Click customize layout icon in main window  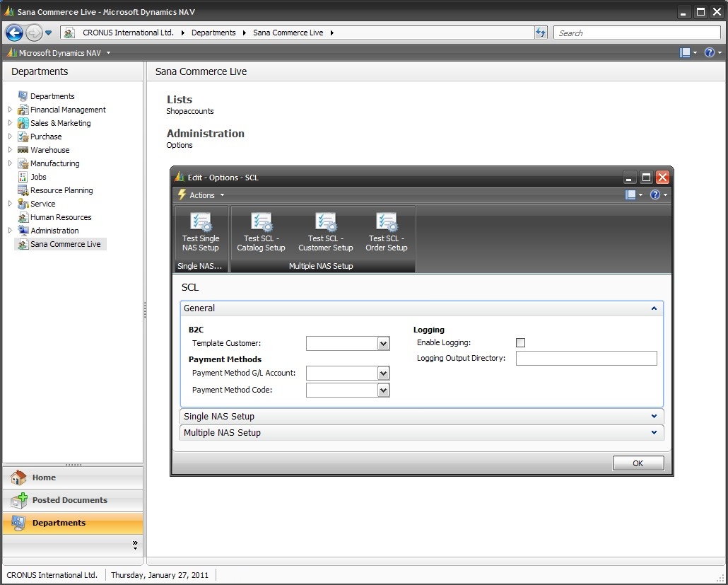[x=685, y=52]
